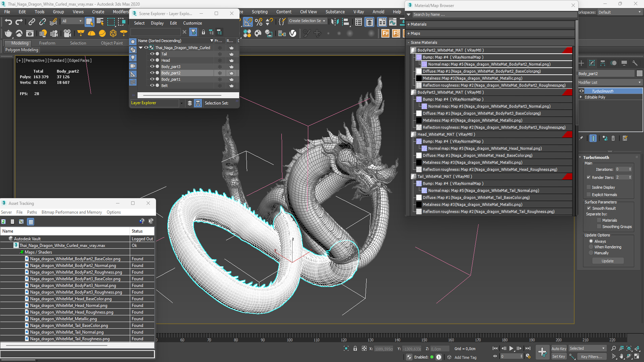Click the Auto Key button
644x362 pixels.
click(x=559, y=349)
